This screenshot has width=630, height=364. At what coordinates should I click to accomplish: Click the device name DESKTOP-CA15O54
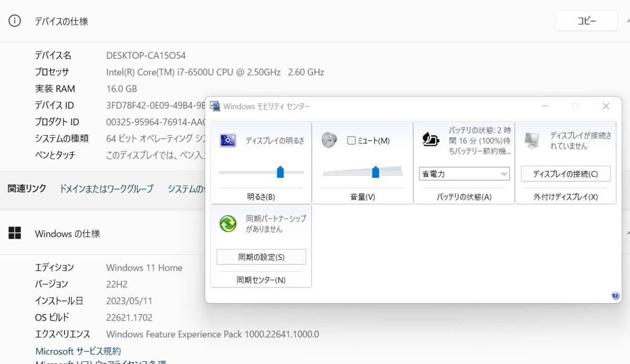pos(146,55)
